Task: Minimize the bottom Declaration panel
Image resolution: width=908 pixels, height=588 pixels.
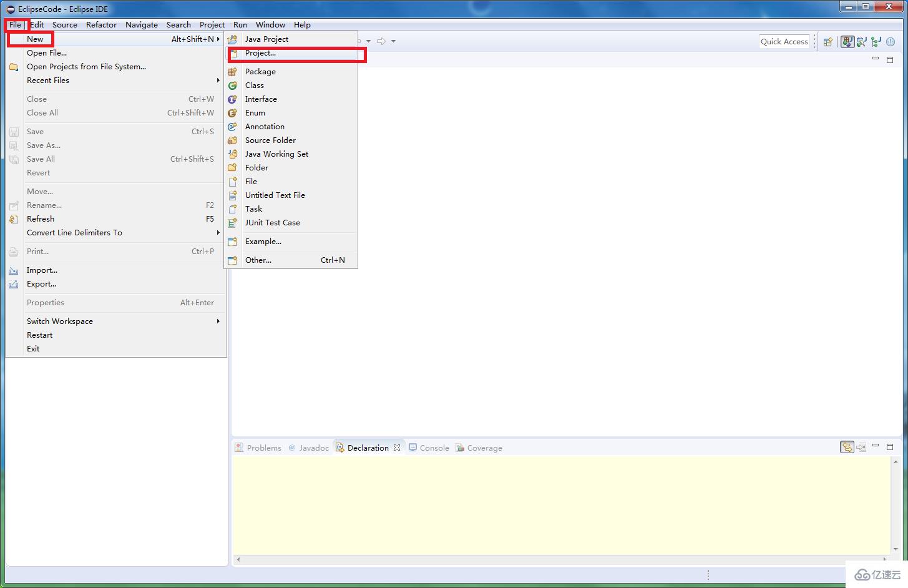Action: tap(876, 446)
